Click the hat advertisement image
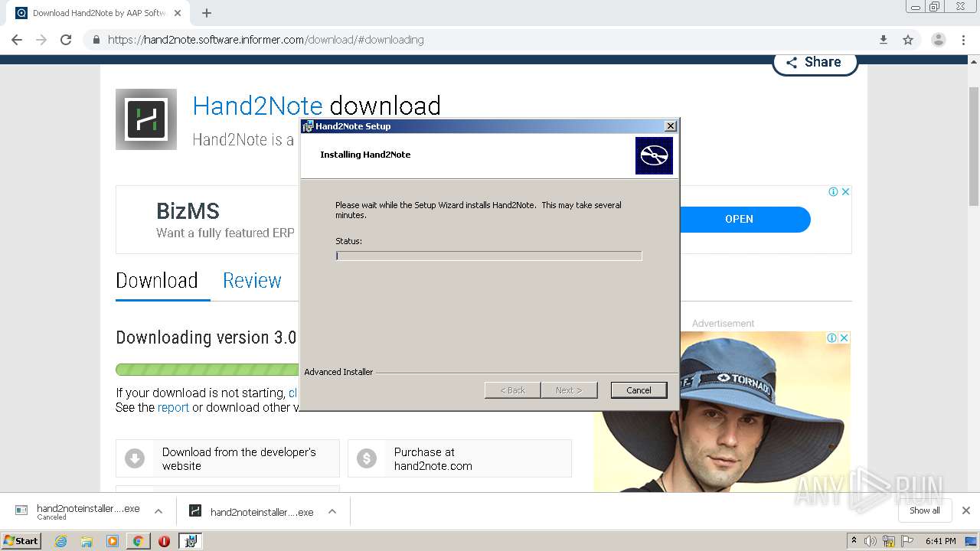Screen dimensions: 980x551 723,412
